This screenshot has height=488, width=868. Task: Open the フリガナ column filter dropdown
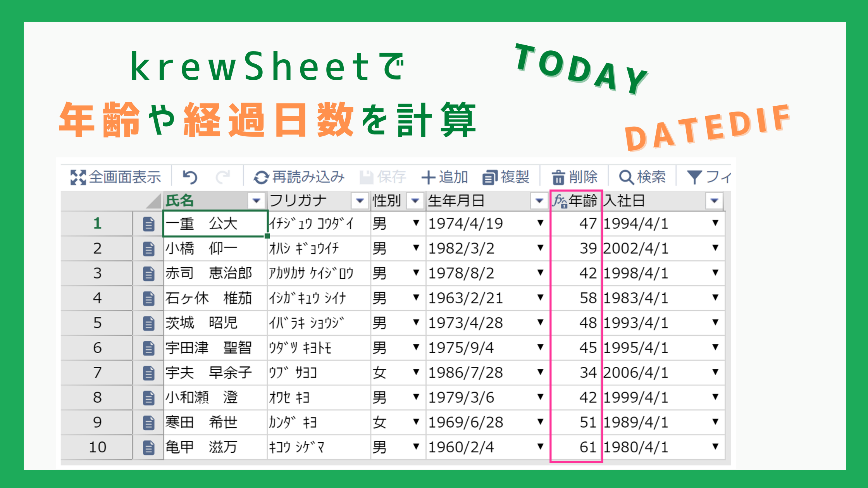coord(360,201)
